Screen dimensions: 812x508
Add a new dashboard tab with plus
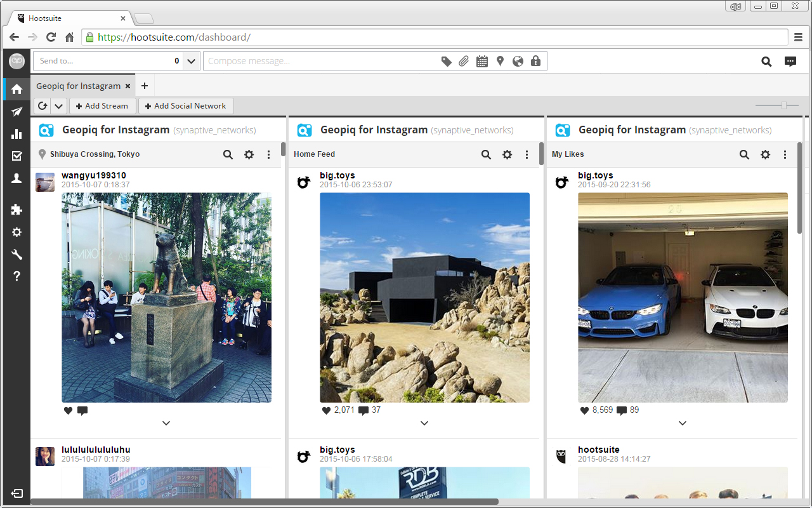145,86
